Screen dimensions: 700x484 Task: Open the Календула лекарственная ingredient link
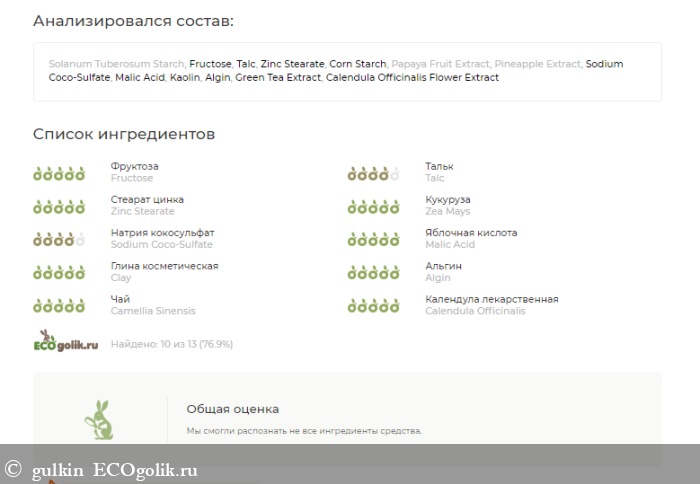coord(491,299)
